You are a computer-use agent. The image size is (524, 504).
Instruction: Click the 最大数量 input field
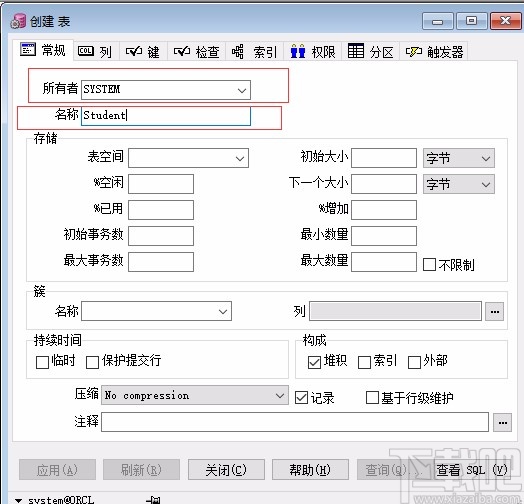[x=384, y=262]
